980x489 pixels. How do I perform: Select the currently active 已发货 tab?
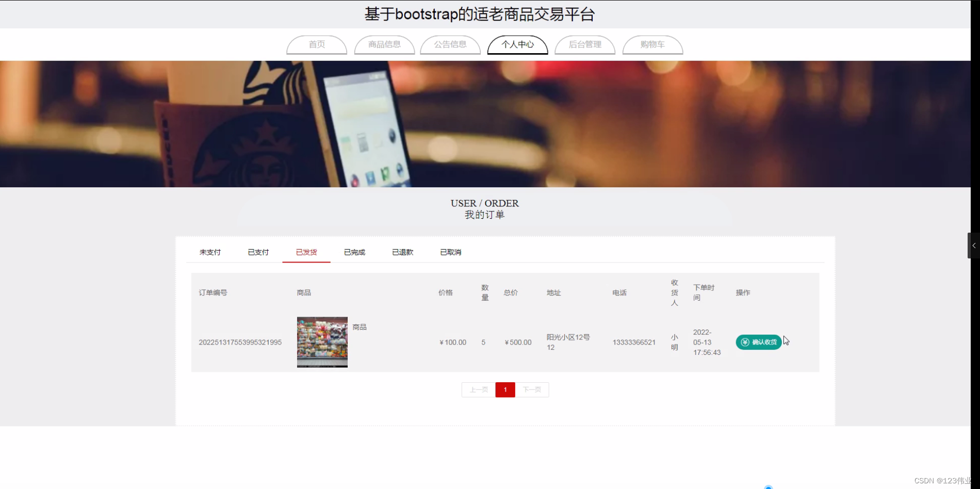306,252
